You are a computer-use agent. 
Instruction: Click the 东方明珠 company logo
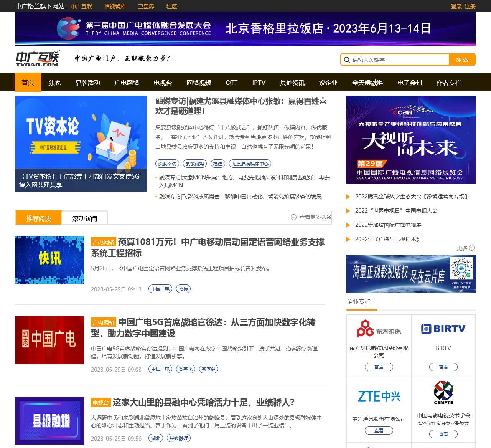(379, 329)
